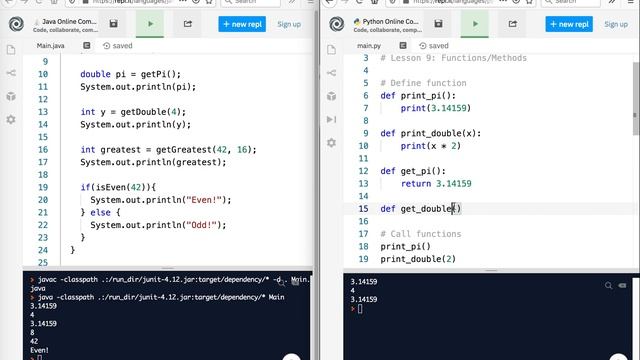Click the 'def print_pi():' line
This screenshot has height=360, width=640.
point(418,96)
